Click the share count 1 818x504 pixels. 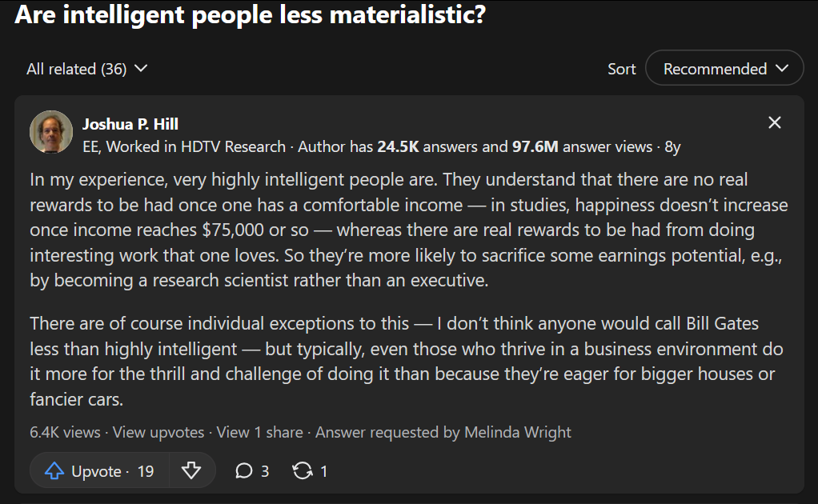323,471
